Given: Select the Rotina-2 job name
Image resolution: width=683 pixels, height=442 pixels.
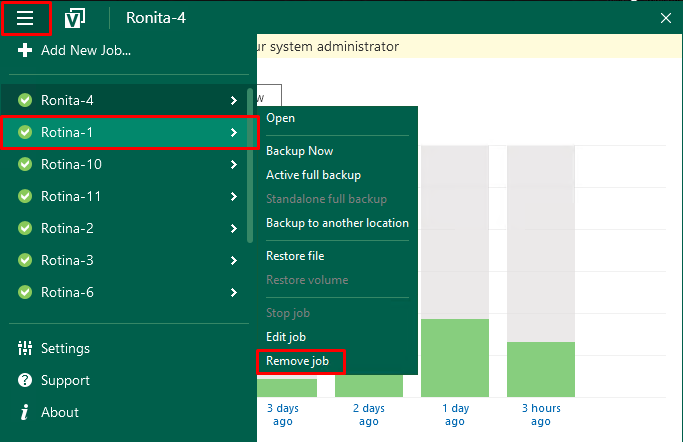Looking at the screenshot, I should click(67, 229).
